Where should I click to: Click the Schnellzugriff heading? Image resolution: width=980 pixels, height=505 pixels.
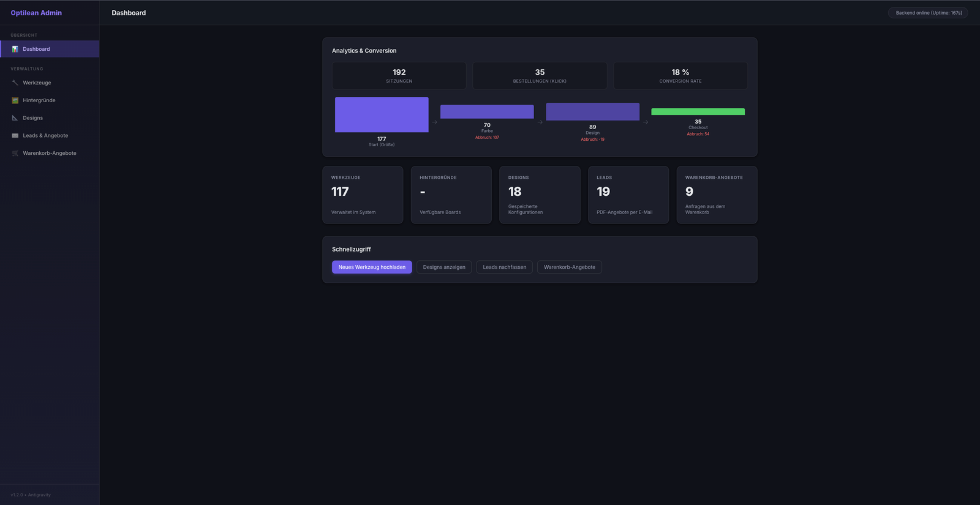click(352, 249)
